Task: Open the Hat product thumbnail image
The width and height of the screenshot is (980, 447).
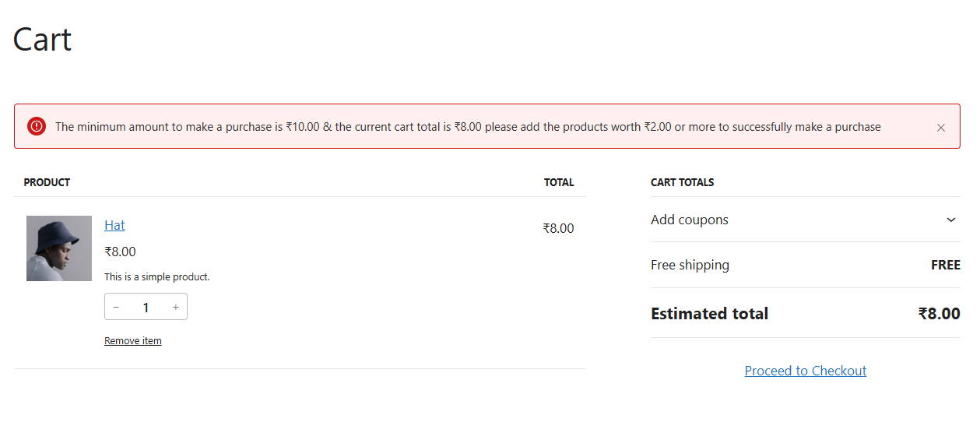Action: point(59,248)
